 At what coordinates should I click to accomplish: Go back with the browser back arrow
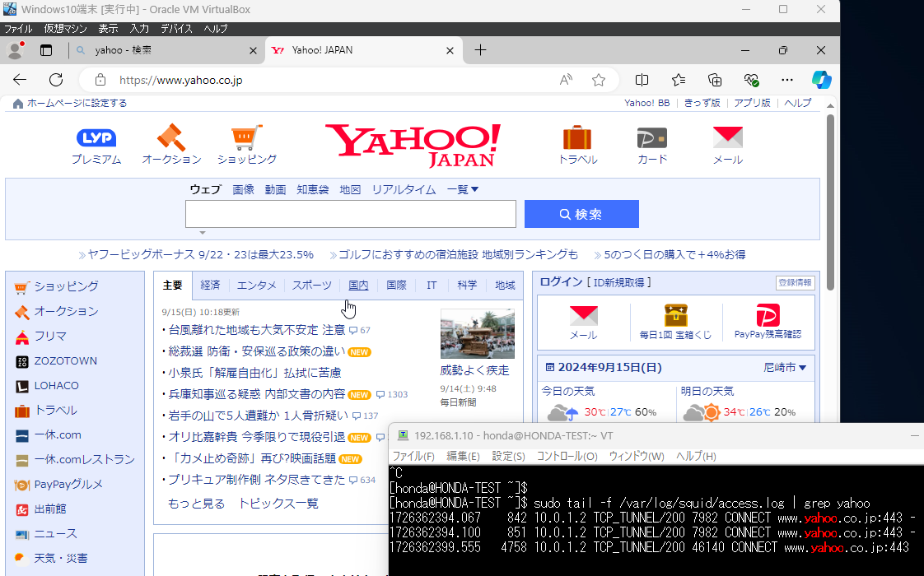20,80
